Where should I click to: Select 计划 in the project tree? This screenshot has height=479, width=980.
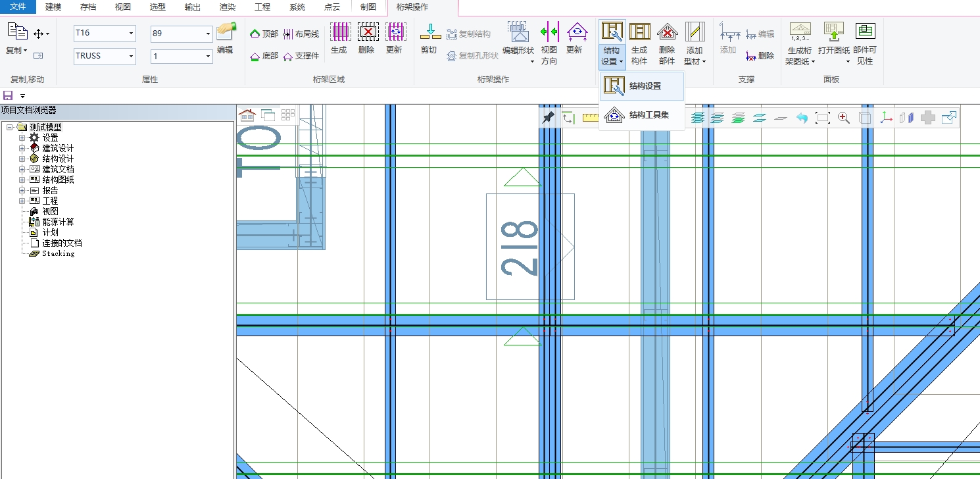(51, 232)
